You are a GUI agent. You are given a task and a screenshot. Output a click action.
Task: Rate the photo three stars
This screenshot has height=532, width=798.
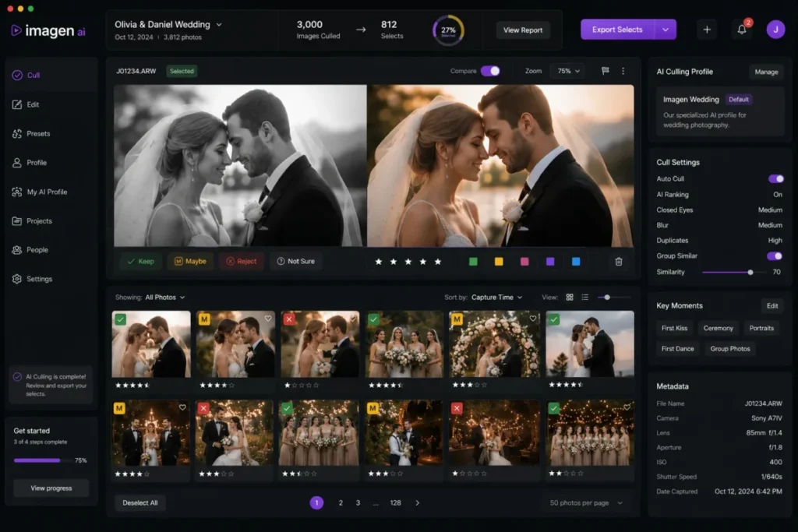tap(408, 262)
